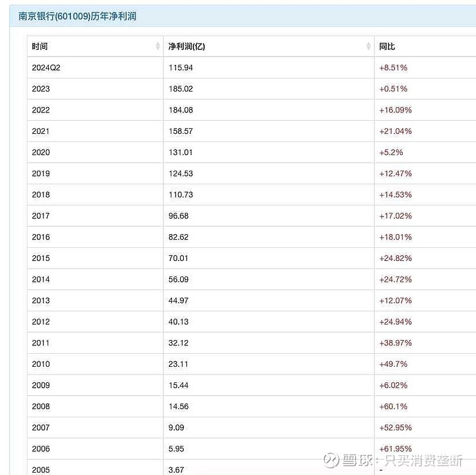Select growth value +24.94%
476x475 pixels.
tap(395, 322)
